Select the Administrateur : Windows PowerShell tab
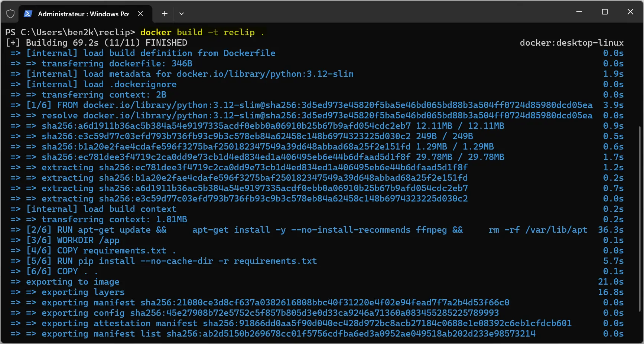The width and height of the screenshot is (644, 344). pyautogui.click(x=83, y=14)
